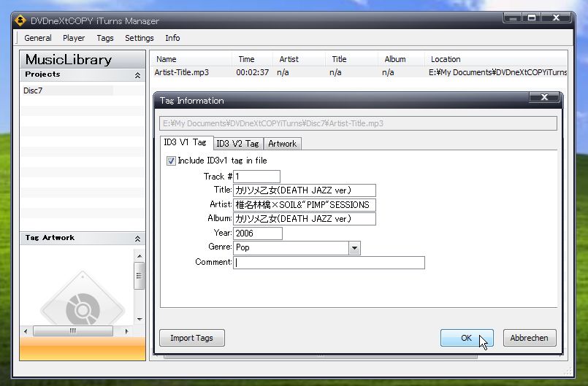Image resolution: width=588 pixels, height=386 pixels.
Task: Click the Title input field
Action: point(305,190)
